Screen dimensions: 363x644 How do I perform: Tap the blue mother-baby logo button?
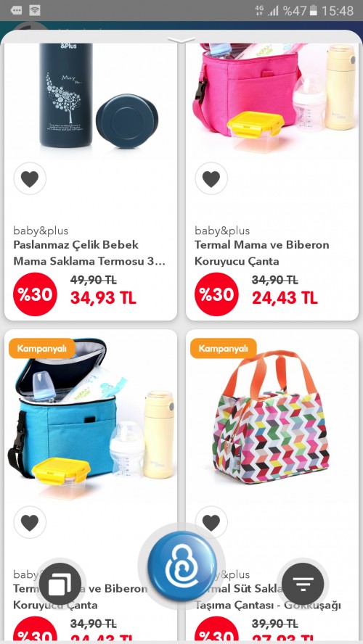[181, 566]
